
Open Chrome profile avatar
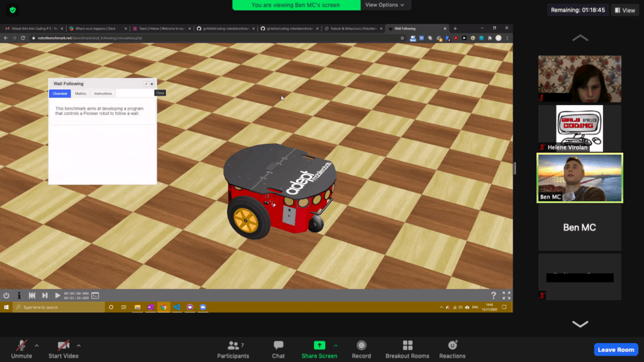tap(499, 38)
